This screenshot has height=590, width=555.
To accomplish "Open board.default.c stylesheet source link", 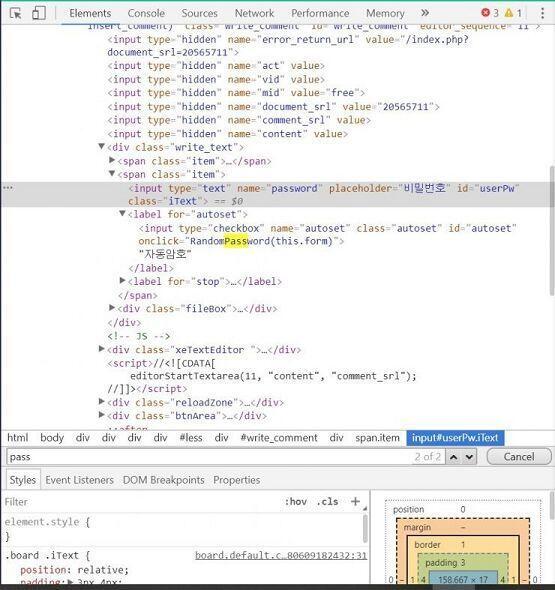I will pos(281,555).
